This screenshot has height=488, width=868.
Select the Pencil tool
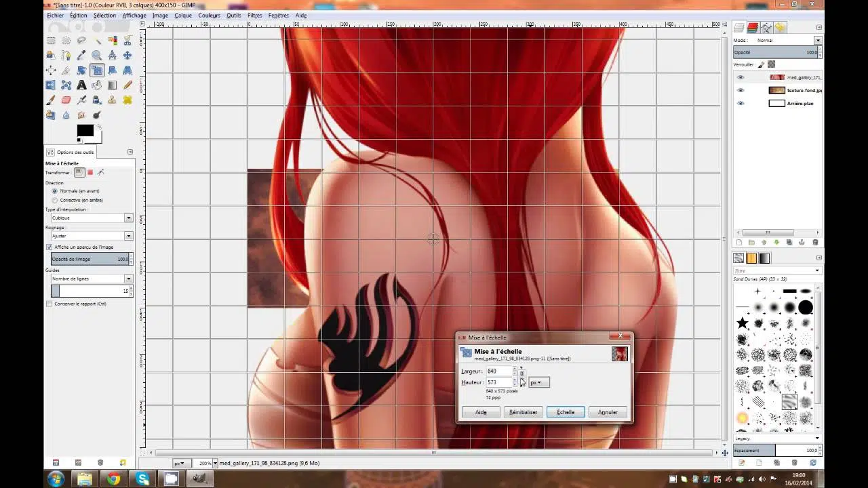[127, 85]
